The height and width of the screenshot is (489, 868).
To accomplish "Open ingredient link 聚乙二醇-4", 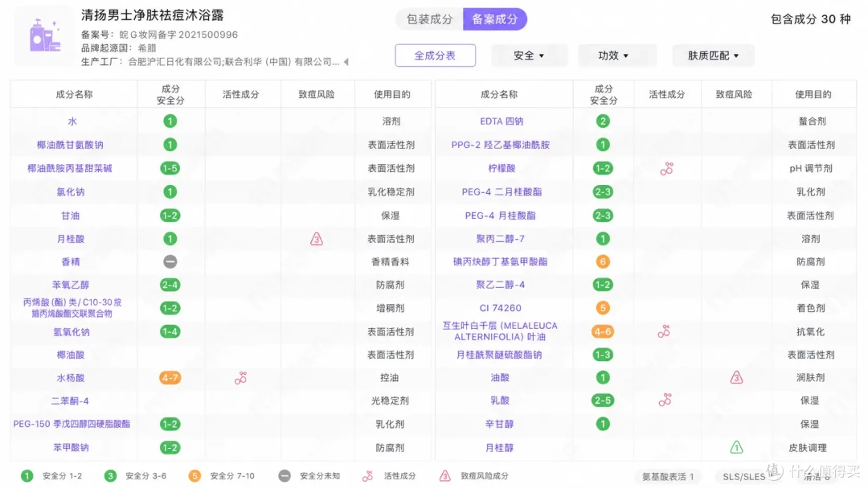I will pyautogui.click(x=501, y=285).
